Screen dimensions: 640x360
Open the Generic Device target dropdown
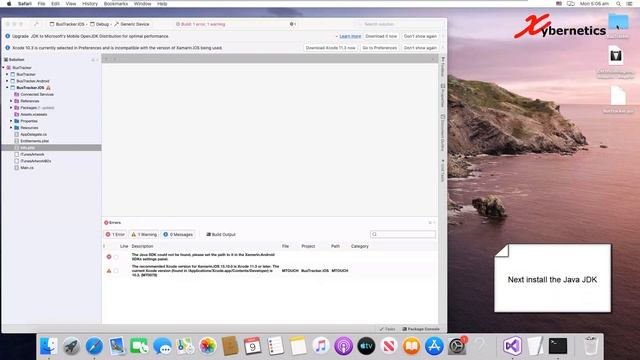132,24
